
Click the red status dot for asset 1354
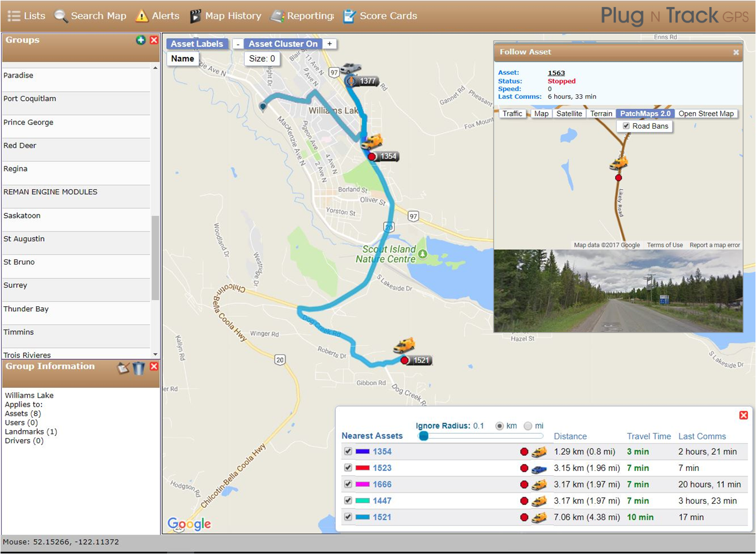point(524,452)
